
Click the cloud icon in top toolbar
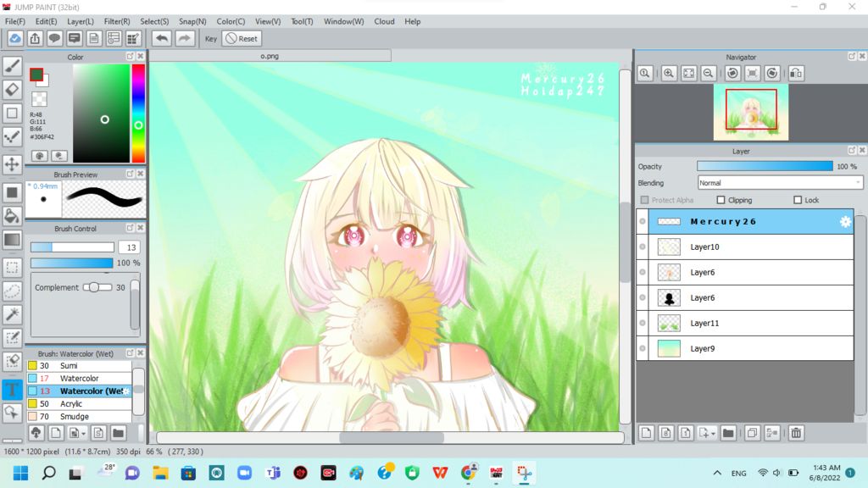pyautogui.click(x=15, y=38)
